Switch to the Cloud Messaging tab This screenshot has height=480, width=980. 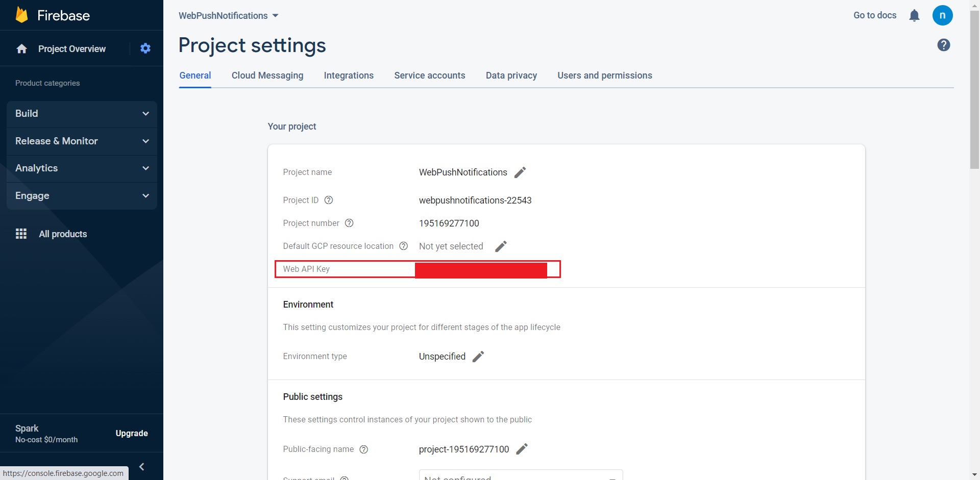pyautogui.click(x=267, y=75)
